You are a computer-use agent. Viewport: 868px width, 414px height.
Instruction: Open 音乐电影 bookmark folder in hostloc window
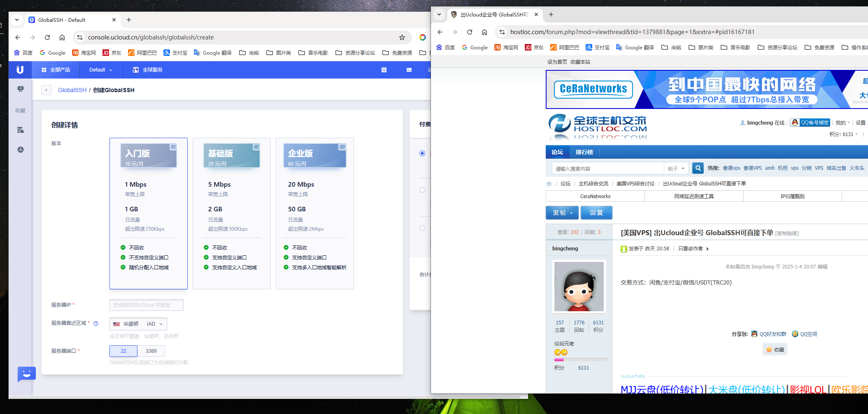pos(736,47)
